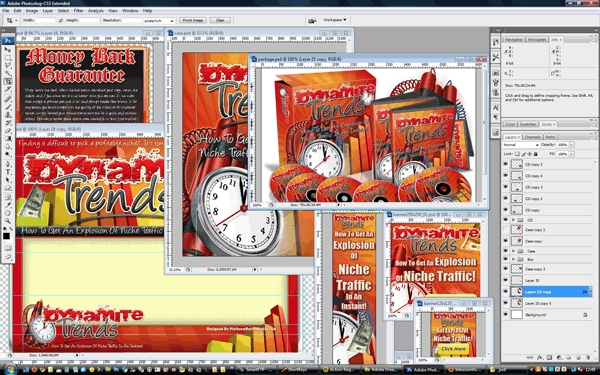The height and width of the screenshot is (375, 600).
Task: Click the Width input field
Action: (x=46, y=20)
